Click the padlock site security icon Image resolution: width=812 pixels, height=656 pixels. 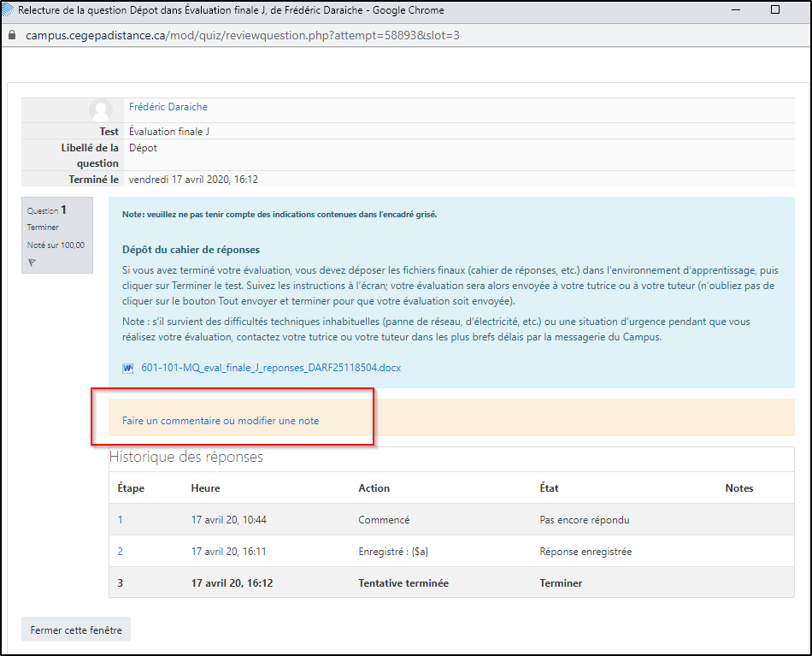[12, 36]
